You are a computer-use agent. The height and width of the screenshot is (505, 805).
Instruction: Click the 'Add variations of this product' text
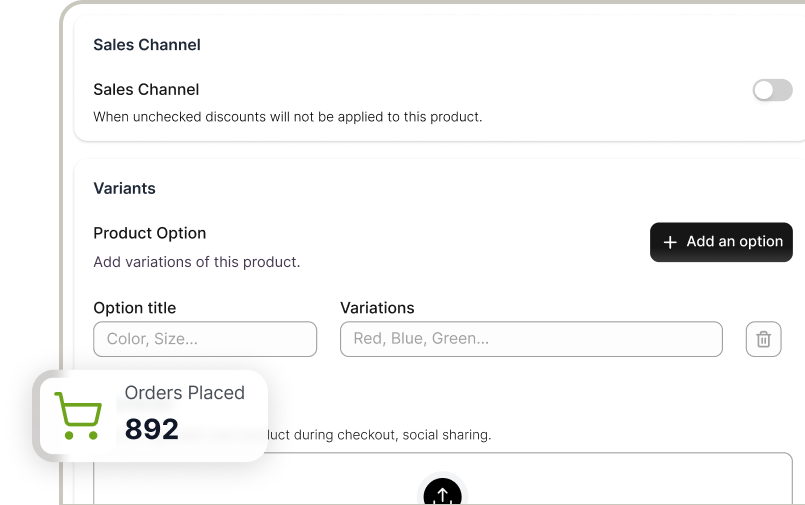click(197, 262)
